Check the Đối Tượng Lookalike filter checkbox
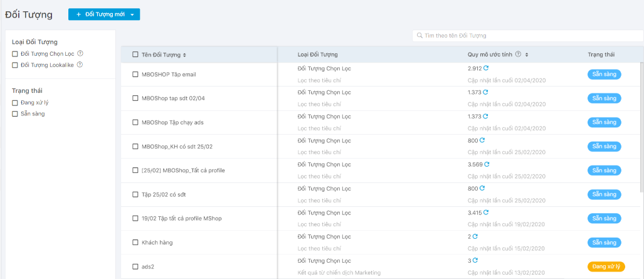Screen dimensions: 644x279 tap(15, 65)
